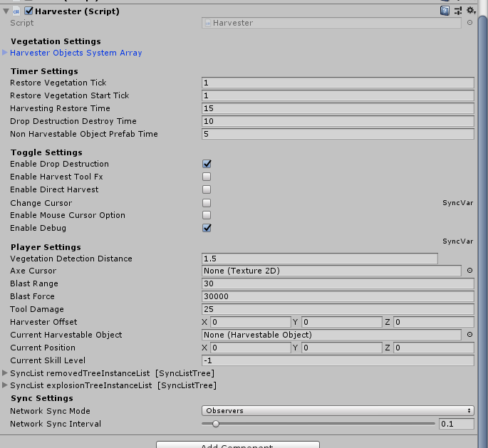
Task: Enable the Harvest Tool Fx checkbox
Action: 207,177
